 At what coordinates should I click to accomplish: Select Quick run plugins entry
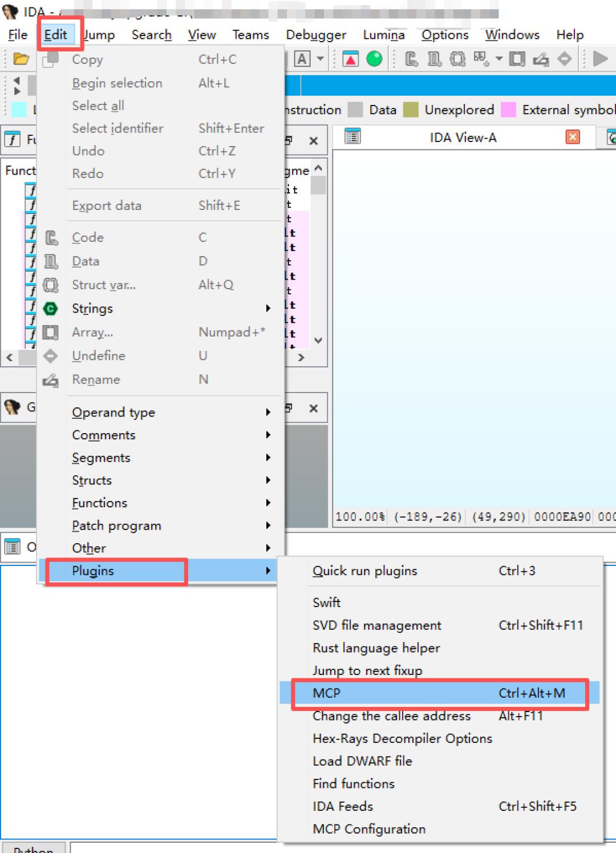click(x=439, y=571)
